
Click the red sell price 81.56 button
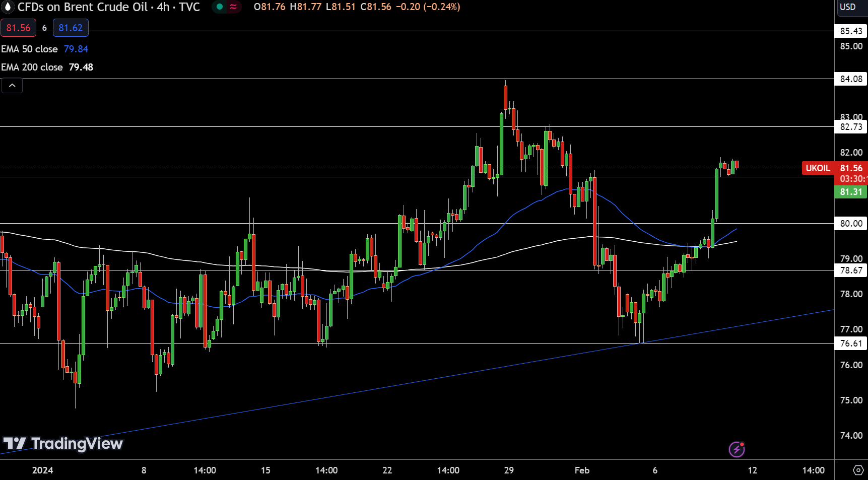(18, 28)
